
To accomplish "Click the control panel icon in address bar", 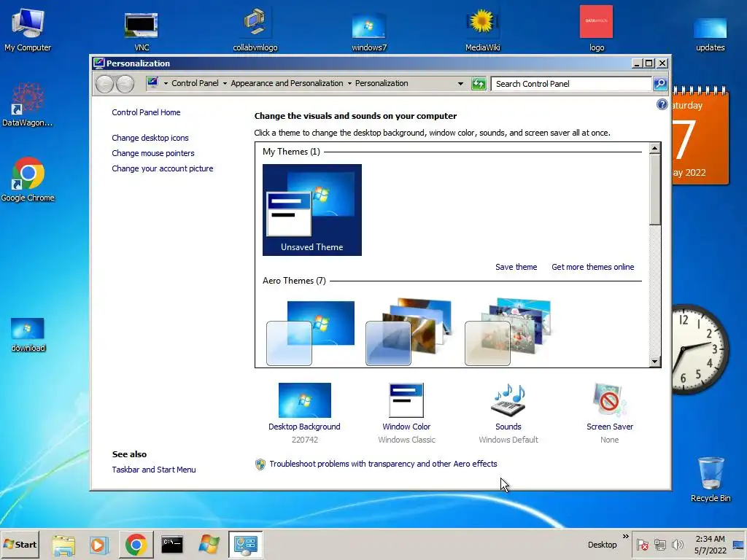I will (152, 83).
